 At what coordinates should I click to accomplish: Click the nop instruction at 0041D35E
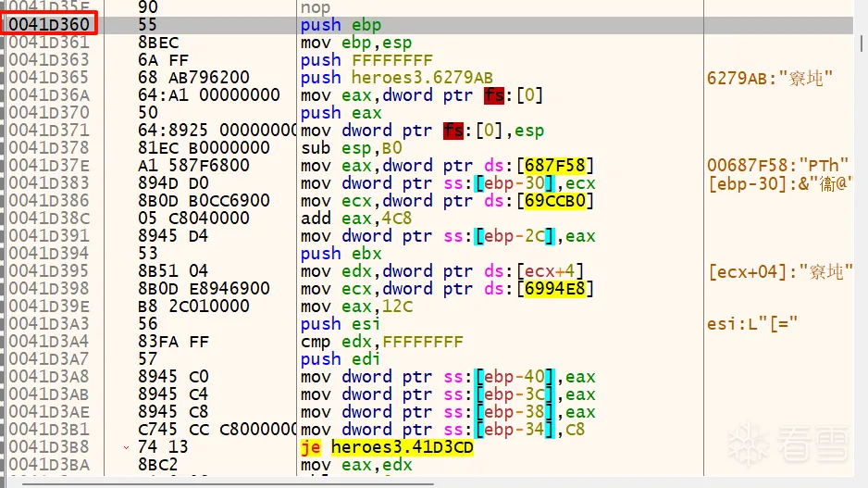(x=316, y=7)
